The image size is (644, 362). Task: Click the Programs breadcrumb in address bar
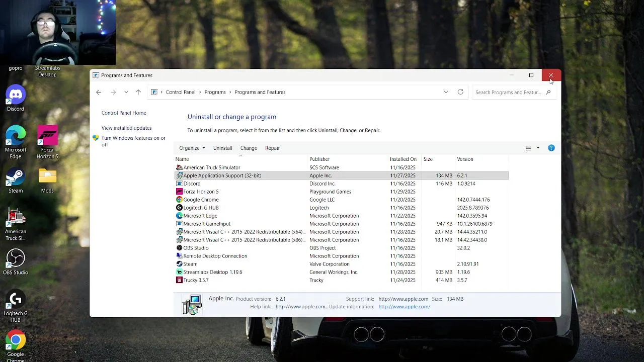tap(215, 92)
